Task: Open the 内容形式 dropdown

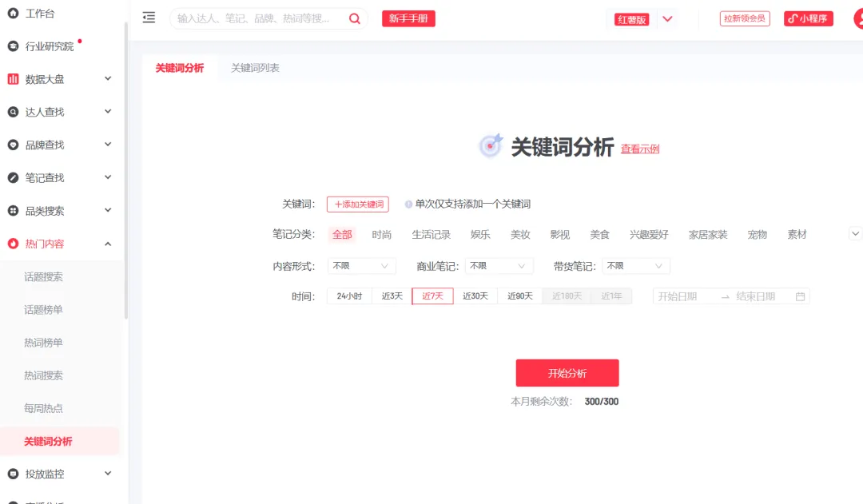Action: [361, 265]
